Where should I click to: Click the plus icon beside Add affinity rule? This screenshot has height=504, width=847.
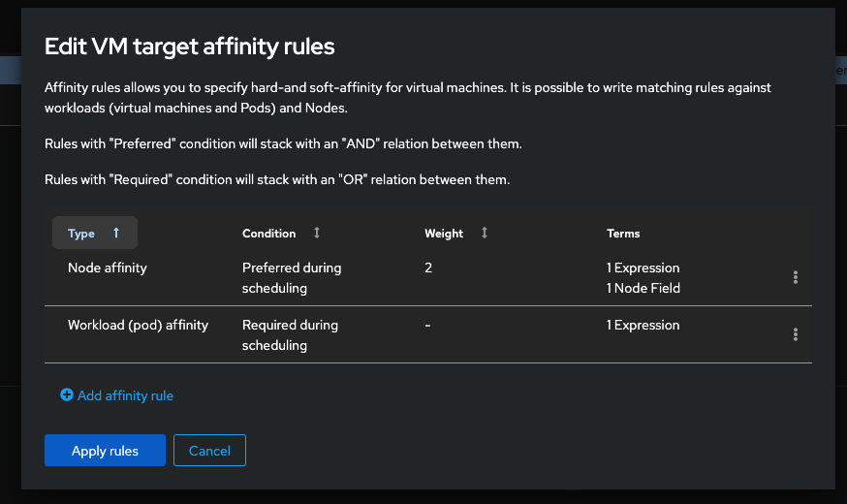pyautogui.click(x=67, y=395)
